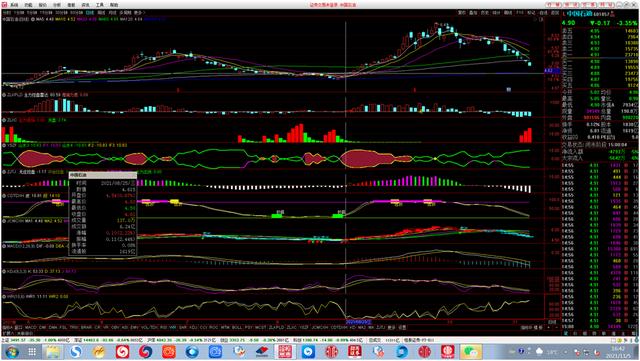This screenshot has height=361, width=640.
Task: Switch the chart period to 周线
Action: pyautogui.click(x=101, y=13)
